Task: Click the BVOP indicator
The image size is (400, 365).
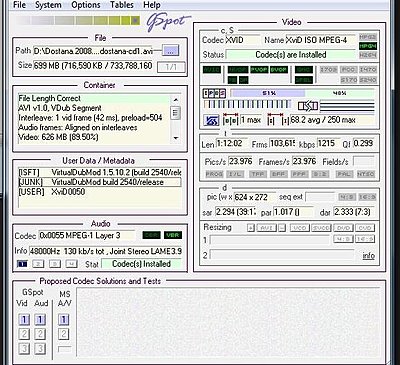Action: pyautogui.click(x=279, y=70)
